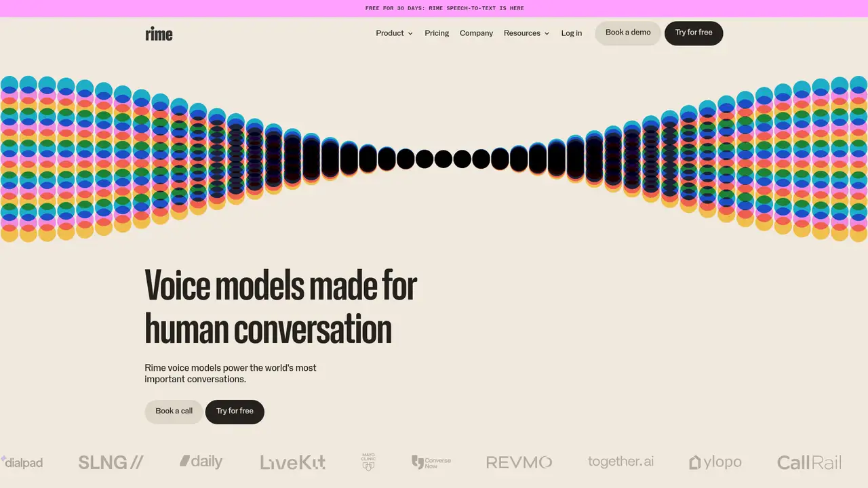Image resolution: width=868 pixels, height=488 pixels.
Task: Click the rime logo in the header
Action: pos(159,33)
